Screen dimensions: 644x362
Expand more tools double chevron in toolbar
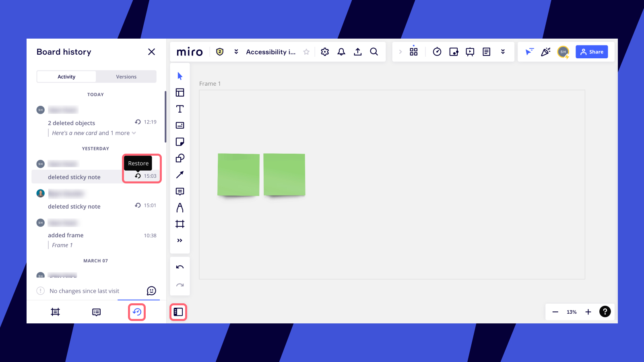180,241
